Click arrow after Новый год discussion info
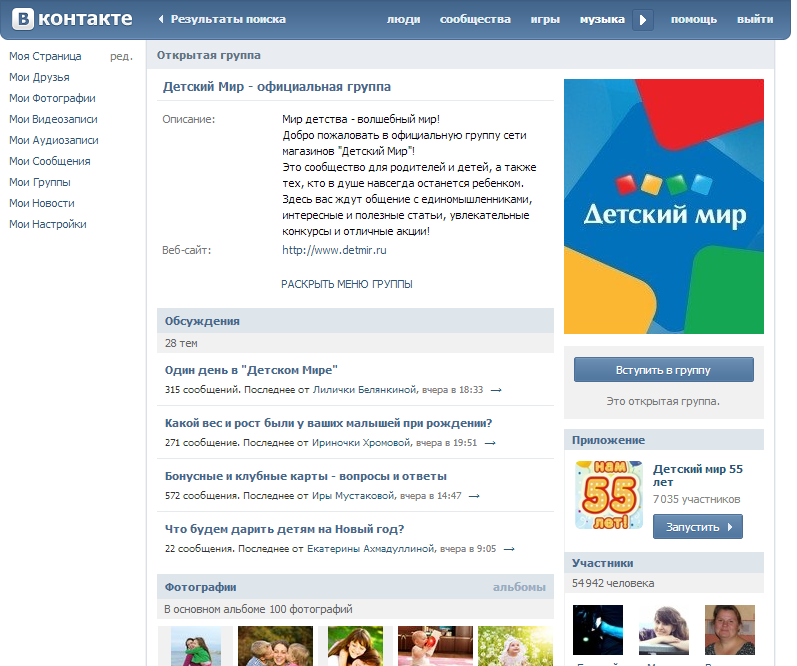 [x=509, y=549]
